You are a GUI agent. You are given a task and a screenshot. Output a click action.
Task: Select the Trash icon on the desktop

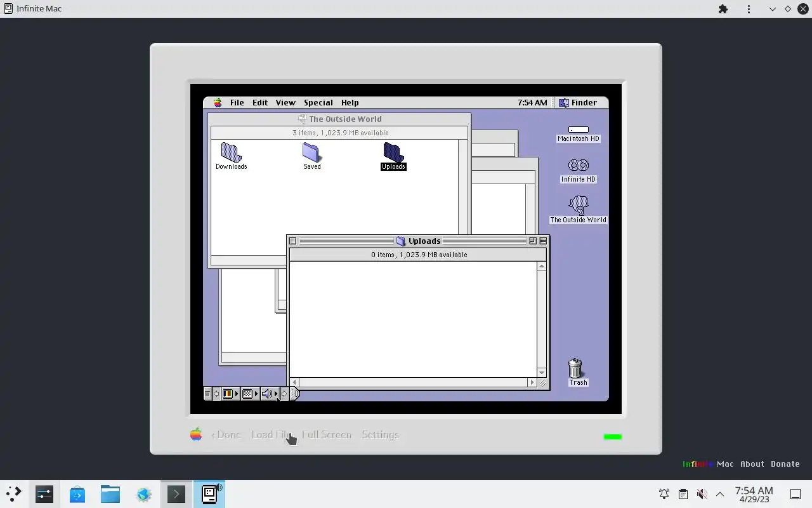575,368
